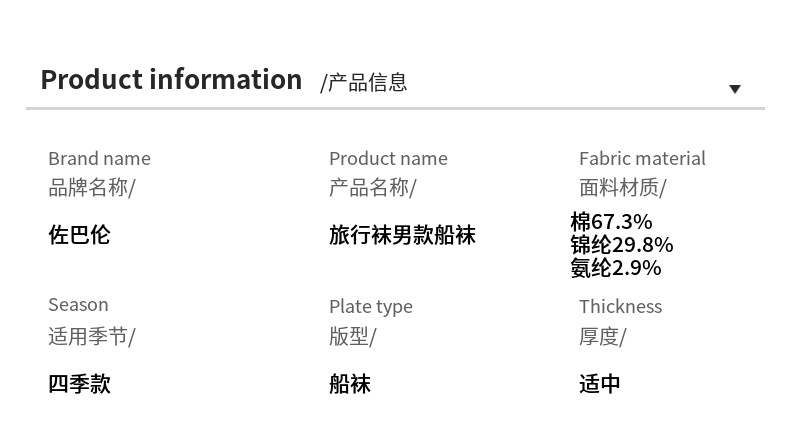790x441 pixels.
Task: Click the 产品信息 subtitle text
Action: [x=364, y=83]
